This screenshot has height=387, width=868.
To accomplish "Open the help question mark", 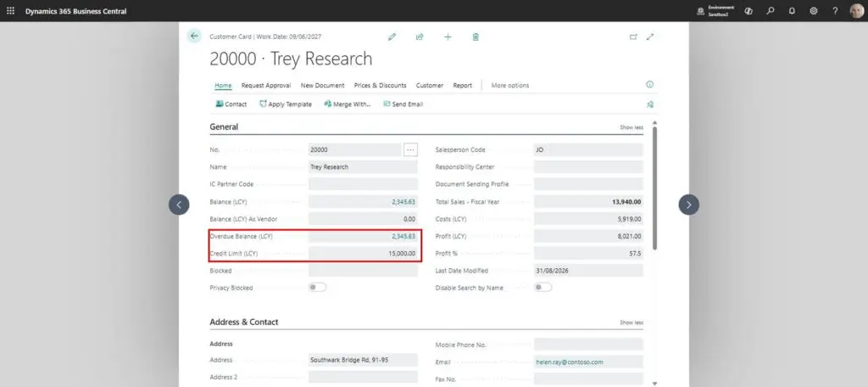I will click(835, 11).
